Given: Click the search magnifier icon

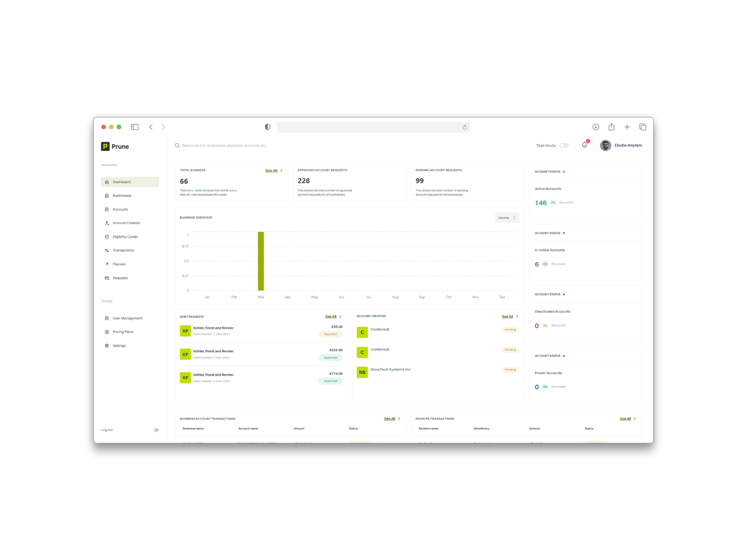Looking at the screenshot, I should click(x=177, y=145).
